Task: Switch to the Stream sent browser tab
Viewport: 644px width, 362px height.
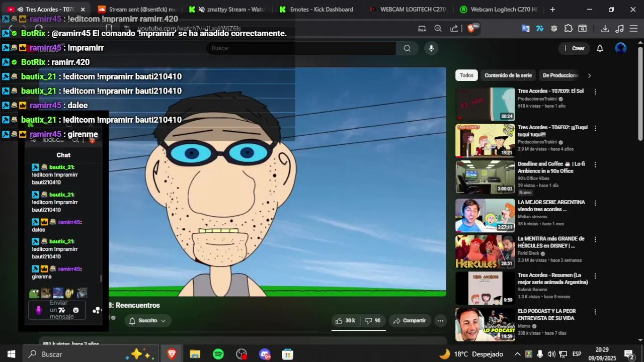Action: click(137, 10)
